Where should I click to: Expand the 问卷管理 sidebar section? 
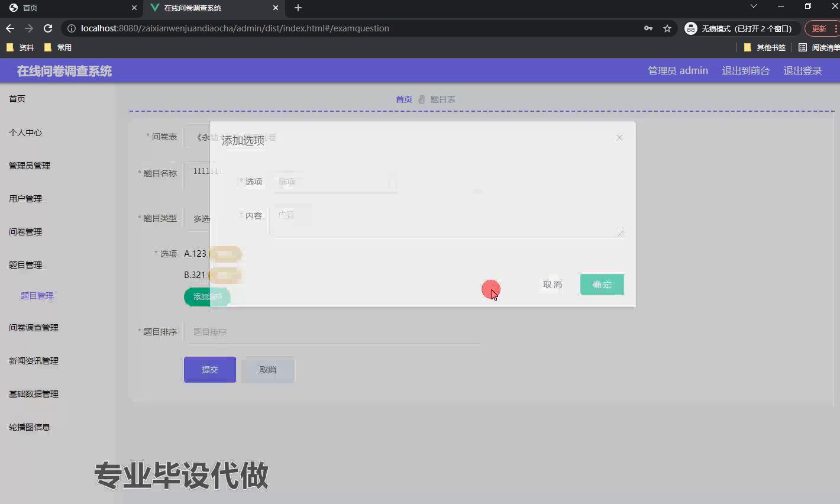(25, 232)
